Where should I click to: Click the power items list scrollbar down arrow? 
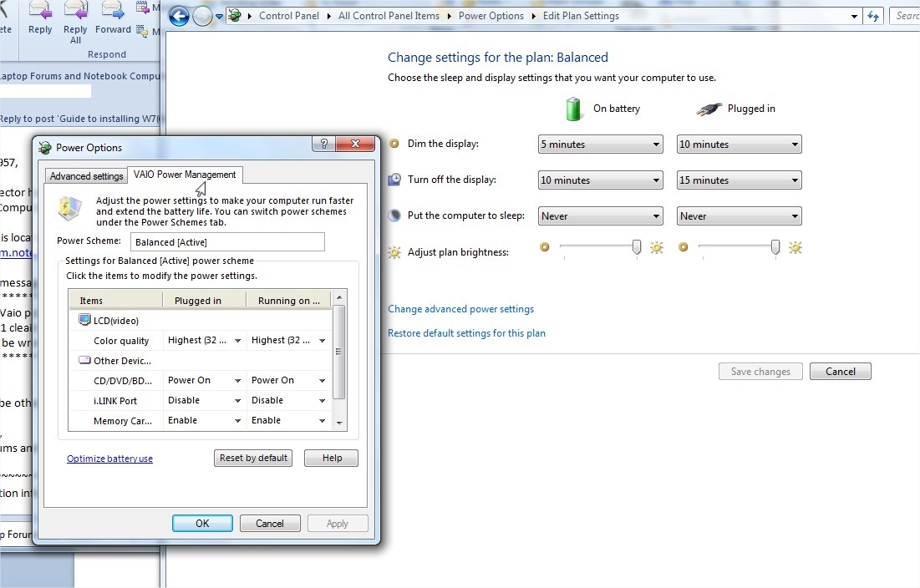click(339, 423)
